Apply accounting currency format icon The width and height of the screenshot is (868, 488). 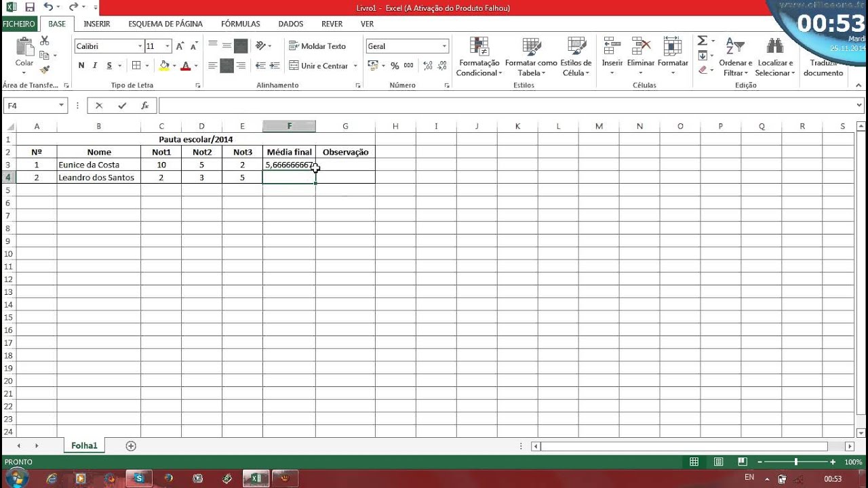click(373, 66)
